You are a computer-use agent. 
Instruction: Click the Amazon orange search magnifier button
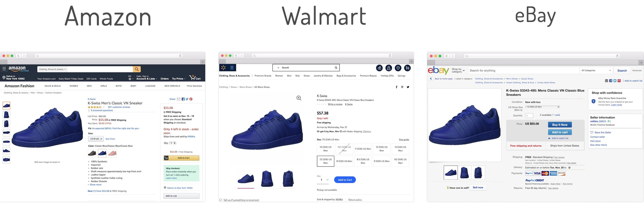137,69
